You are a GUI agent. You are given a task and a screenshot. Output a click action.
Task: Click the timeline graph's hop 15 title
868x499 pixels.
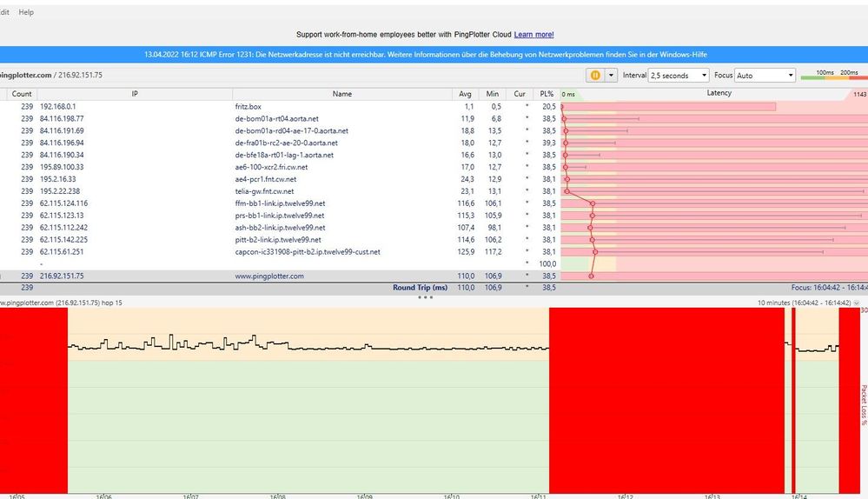click(x=61, y=303)
